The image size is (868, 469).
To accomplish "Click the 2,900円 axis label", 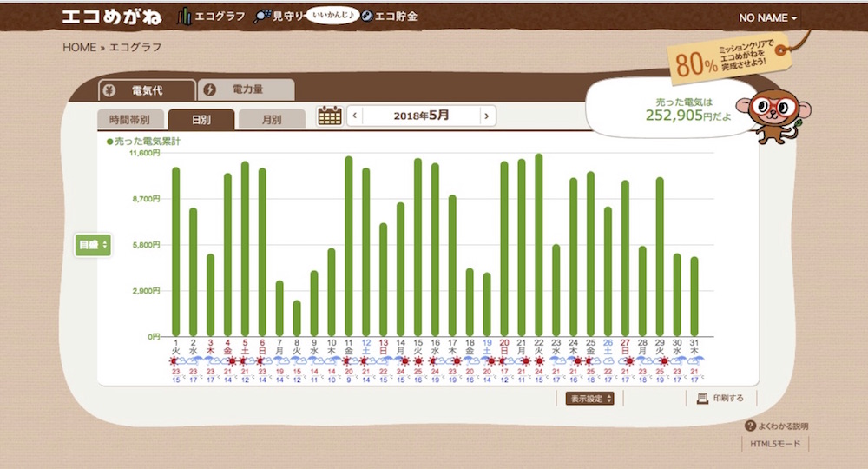I will pos(146,291).
